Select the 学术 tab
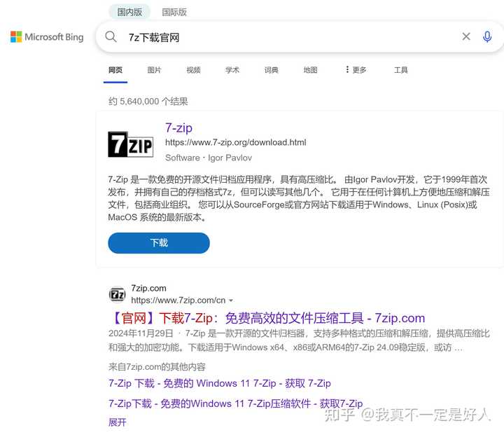Image resolution: width=504 pixels, height=435 pixels. pyautogui.click(x=232, y=70)
